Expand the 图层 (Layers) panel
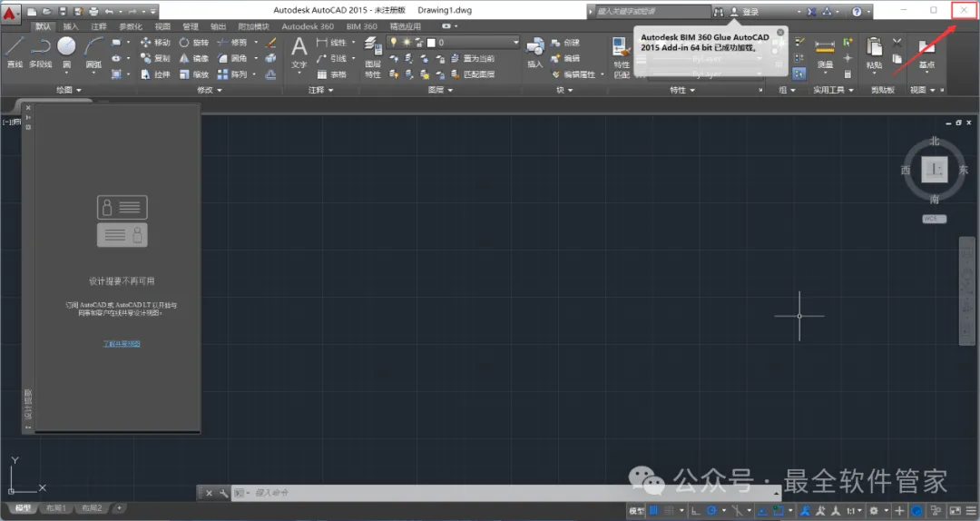The height and width of the screenshot is (521, 980). [x=440, y=90]
